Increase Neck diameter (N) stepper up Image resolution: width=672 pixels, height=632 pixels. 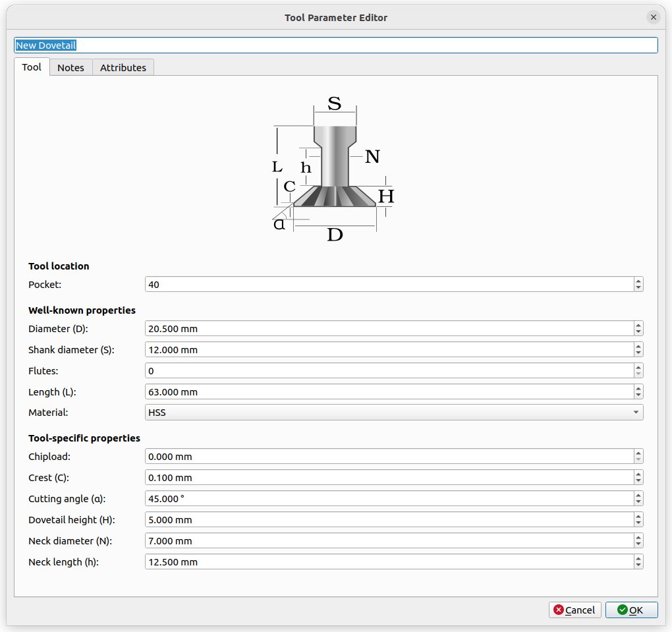(638, 537)
